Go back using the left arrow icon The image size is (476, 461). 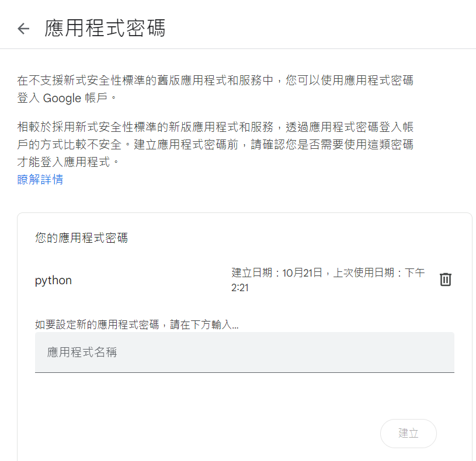(x=23, y=29)
